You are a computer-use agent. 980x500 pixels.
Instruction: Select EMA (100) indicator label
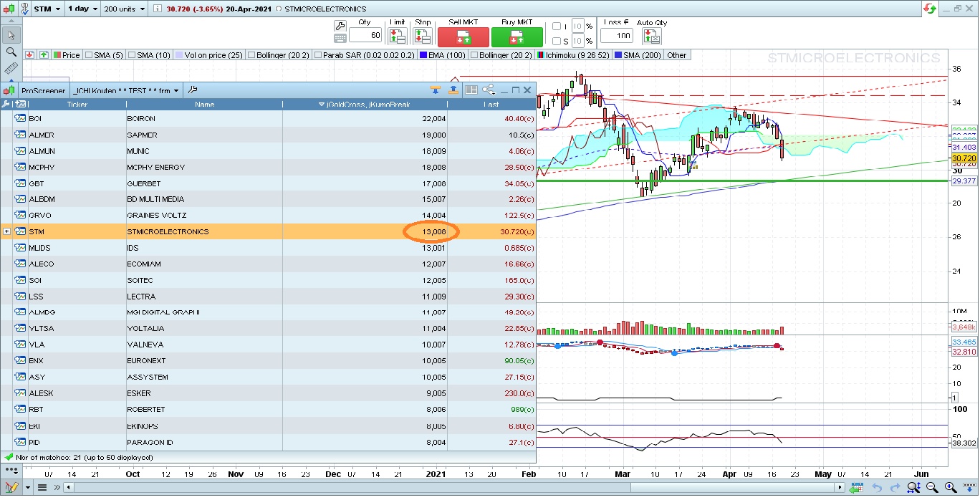442,55
